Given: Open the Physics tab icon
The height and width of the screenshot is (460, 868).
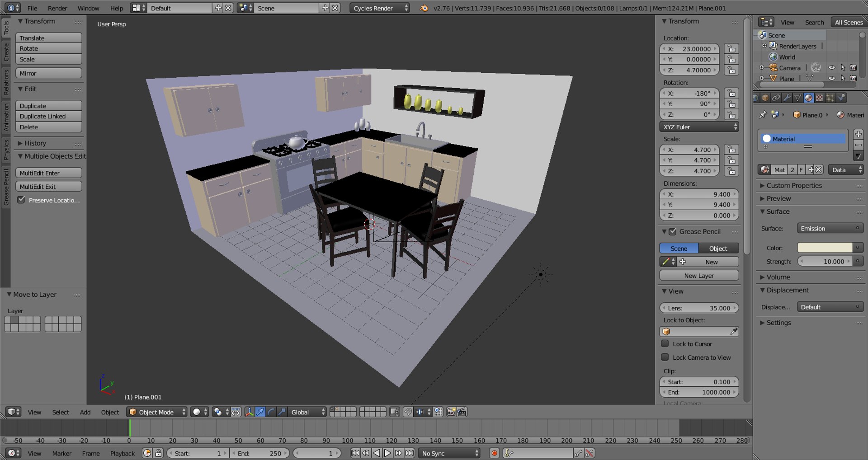Looking at the screenshot, I should point(841,98).
